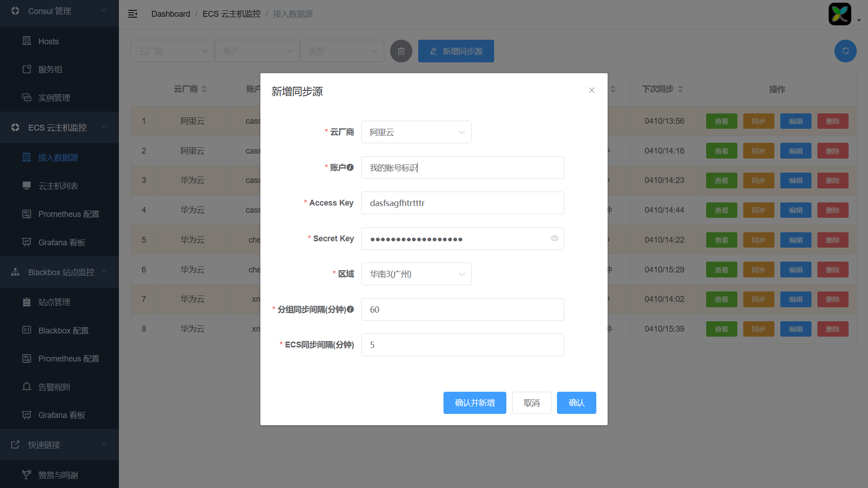Sort by 下次同步 column arrows
This screenshot has width=868, height=488.
[x=680, y=89]
